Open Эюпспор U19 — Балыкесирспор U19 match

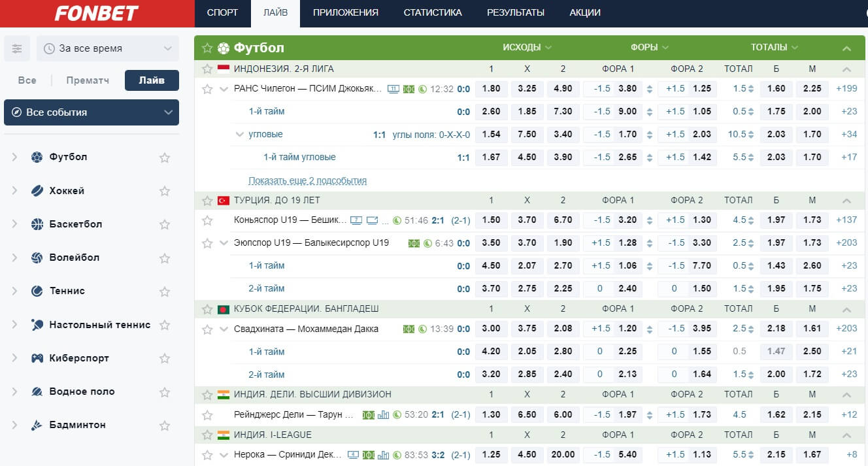pos(311,242)
